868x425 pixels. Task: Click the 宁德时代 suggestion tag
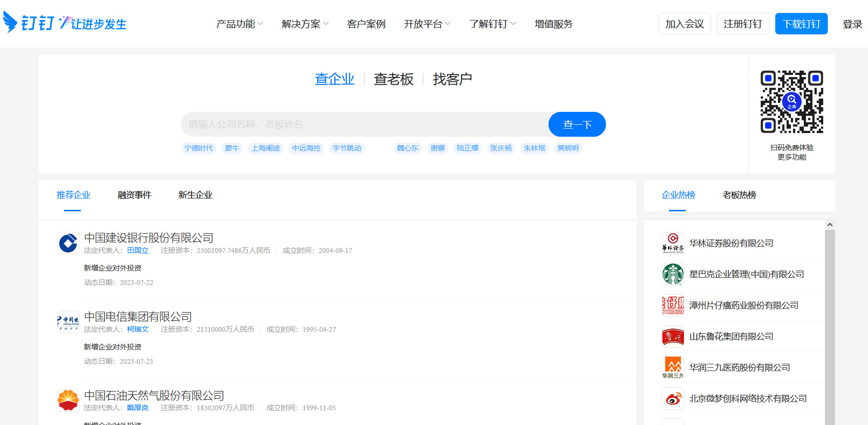(198, 148)
